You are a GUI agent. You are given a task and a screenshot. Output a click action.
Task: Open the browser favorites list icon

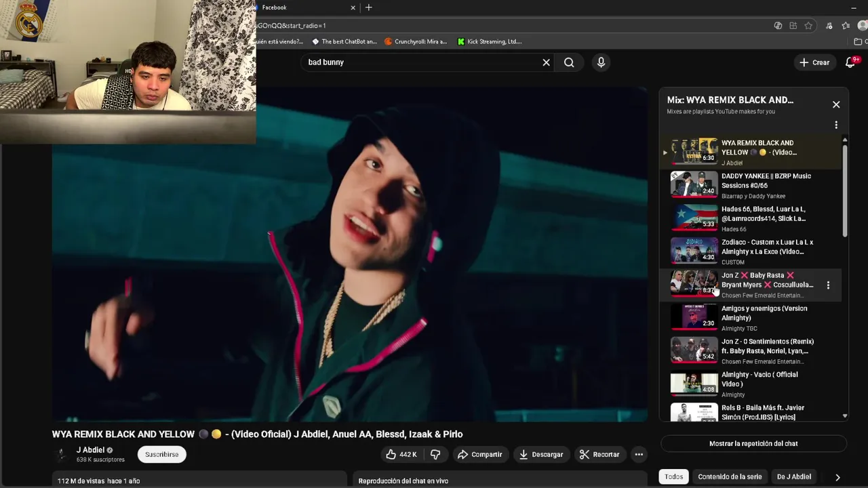[x=846, y=26]
